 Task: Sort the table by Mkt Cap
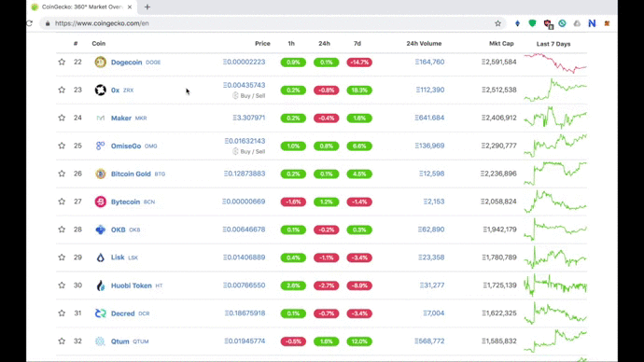pyautogui.click(x=501, y=44)
